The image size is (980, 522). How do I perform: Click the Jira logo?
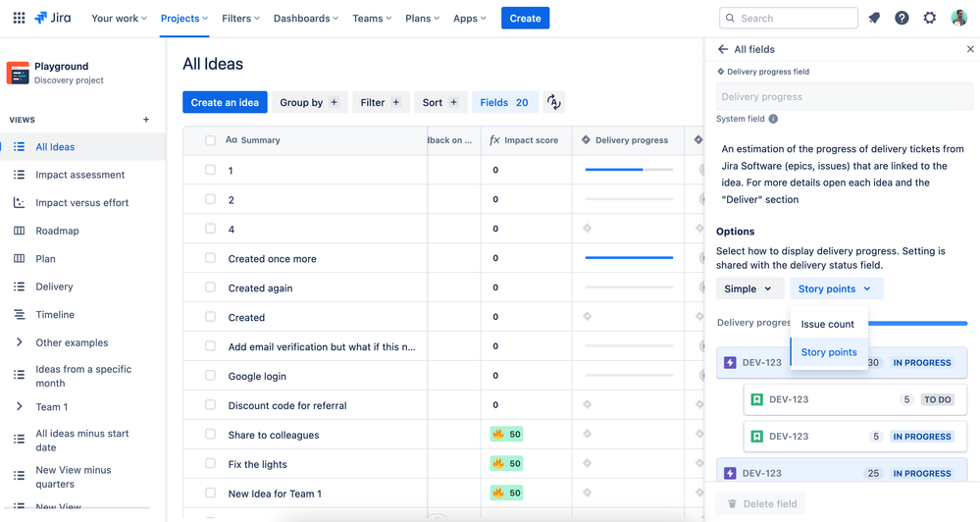point(53,18)
